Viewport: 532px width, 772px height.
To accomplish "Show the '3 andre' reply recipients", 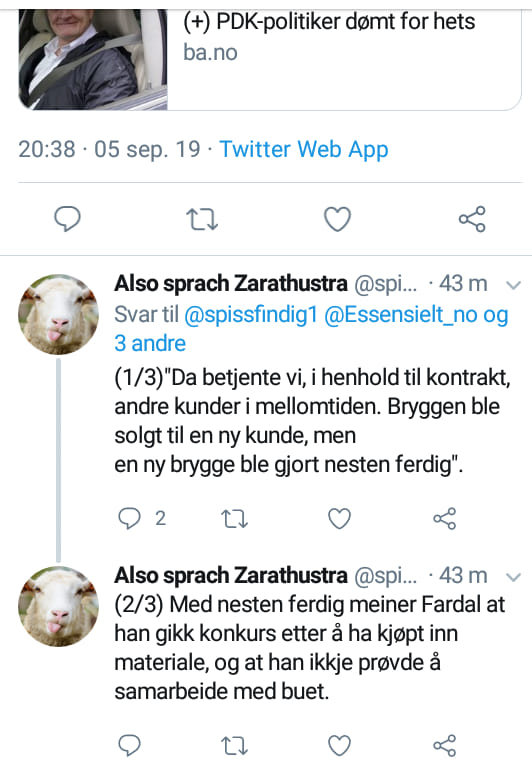I will coord(150,343).
